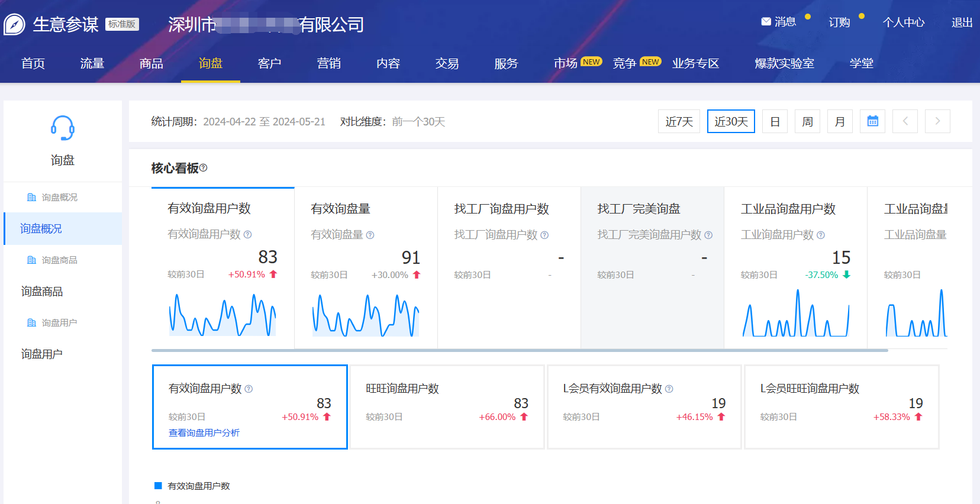Image resolution: width=980 pixels, height=504 pixels.
Task: Click the 查看询盘用户分析 link
Action: [204, 432]
